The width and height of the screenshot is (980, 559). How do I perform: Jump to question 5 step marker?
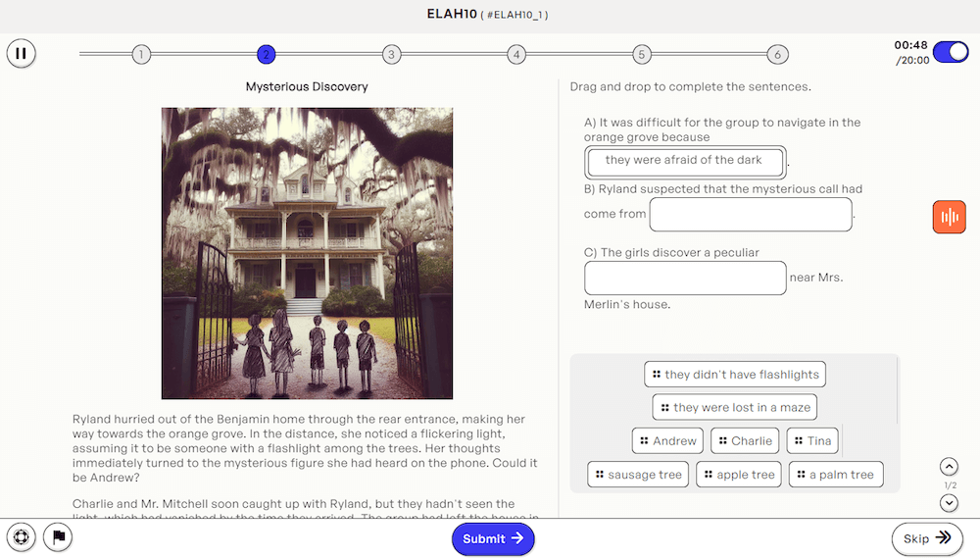(x=641, y=54)
